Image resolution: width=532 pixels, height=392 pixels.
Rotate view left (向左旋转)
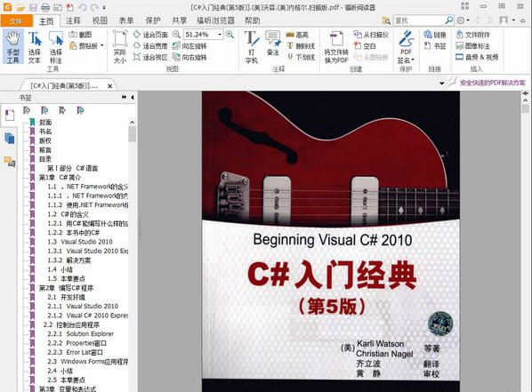coord(189,46)
